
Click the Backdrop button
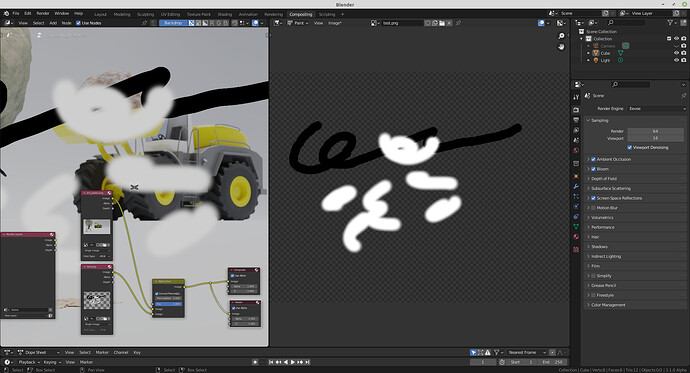click(x=173, y=23)
